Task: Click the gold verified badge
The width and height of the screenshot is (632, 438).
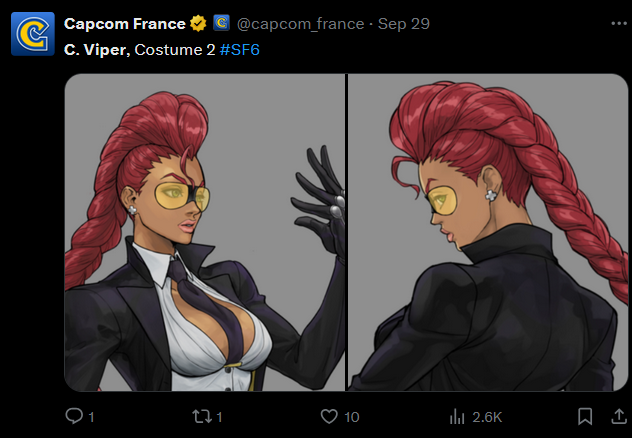Action: (x=198, y=23)
